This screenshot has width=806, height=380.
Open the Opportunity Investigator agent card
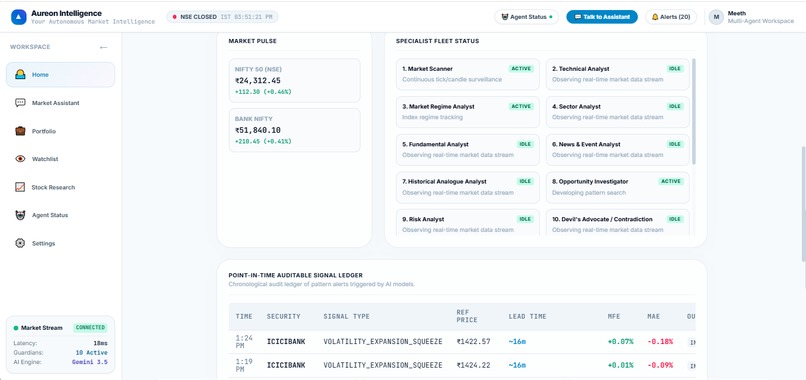pos(617,187)
